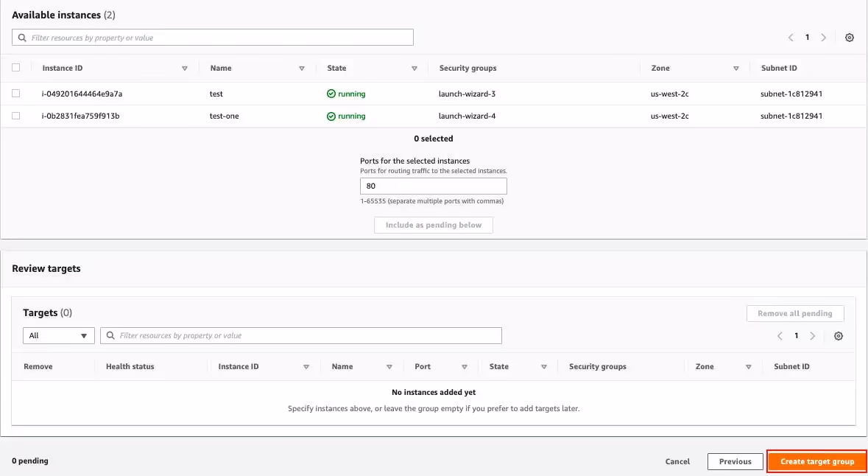Click the Include as pending below button
The height and width of the screenshot is (476, 868).
(x=433, y=225)
